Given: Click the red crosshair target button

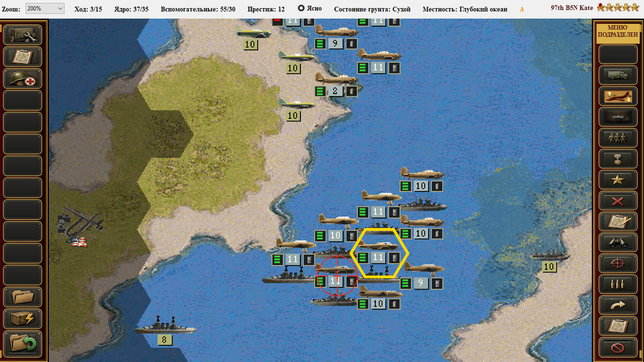Looking at the screenshot, I should (x=618, y=264).
